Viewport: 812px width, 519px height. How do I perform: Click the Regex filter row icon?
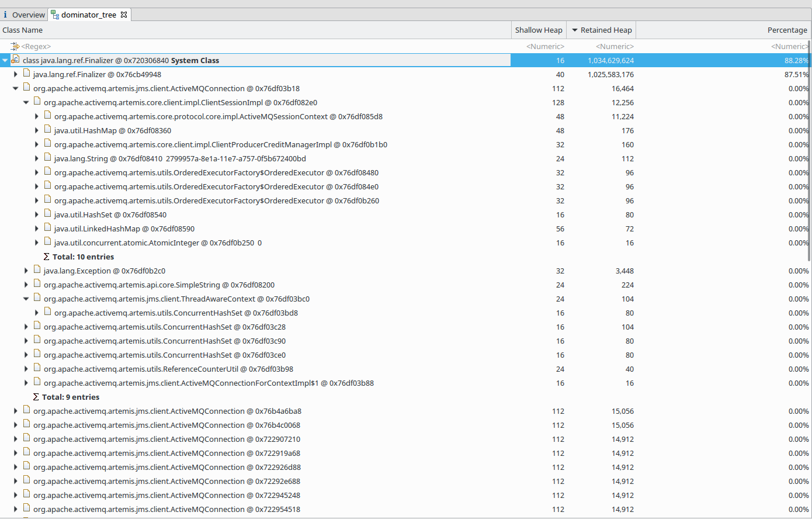coord(15,46)
